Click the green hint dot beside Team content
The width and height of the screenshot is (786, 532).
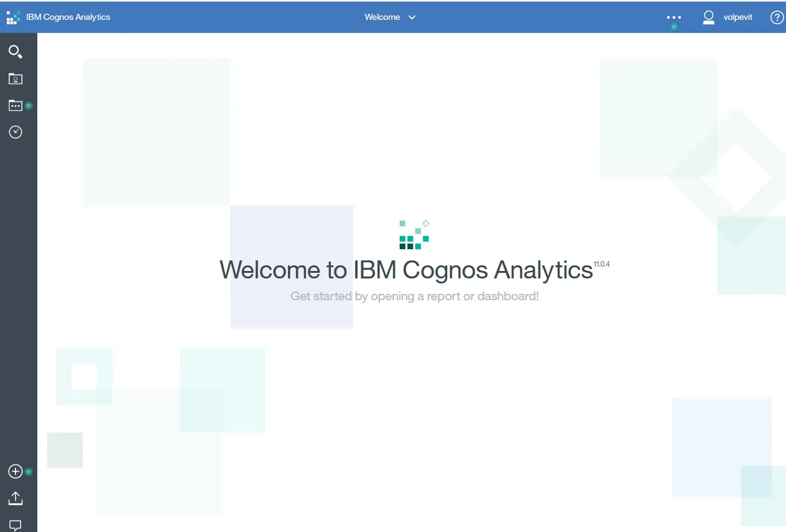[29, 106]
